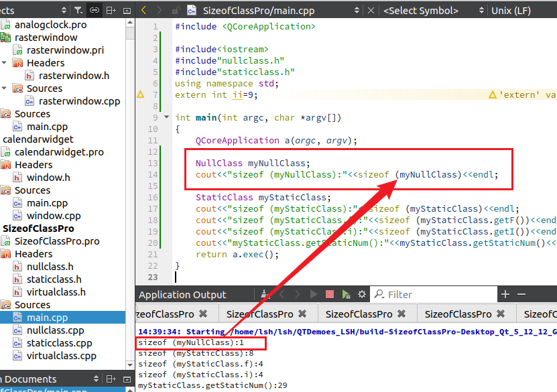Go forward in editor navigation history

[x=159, y=10]
